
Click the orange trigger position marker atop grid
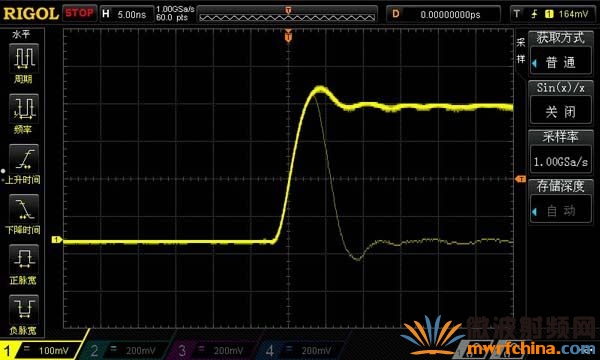(289, 37)
